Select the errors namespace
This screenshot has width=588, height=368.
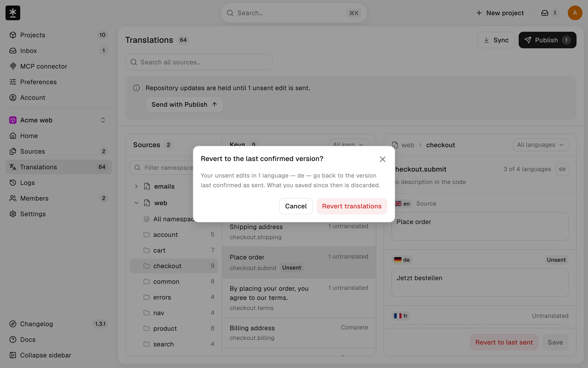pos(174,297)
